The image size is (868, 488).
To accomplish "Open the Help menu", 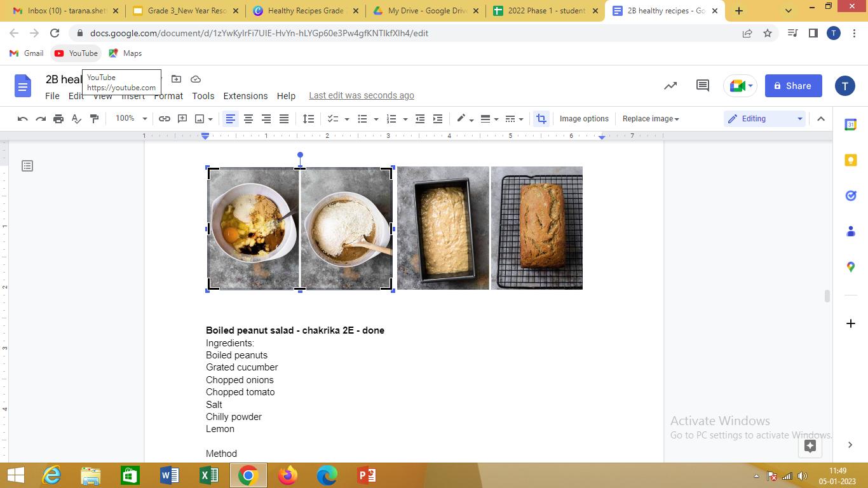I will click(286, 96).
